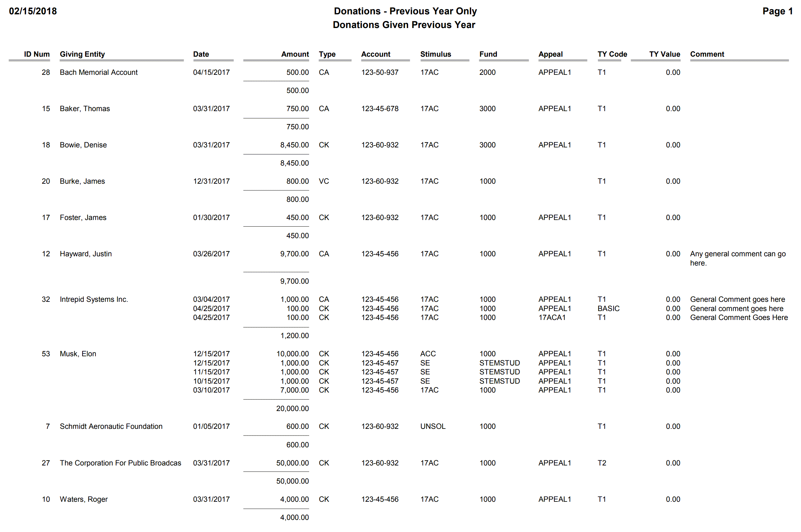Select 'Hayward, Justin' entity name
Viewport: 801px width, 532px height.
point(86,254)
